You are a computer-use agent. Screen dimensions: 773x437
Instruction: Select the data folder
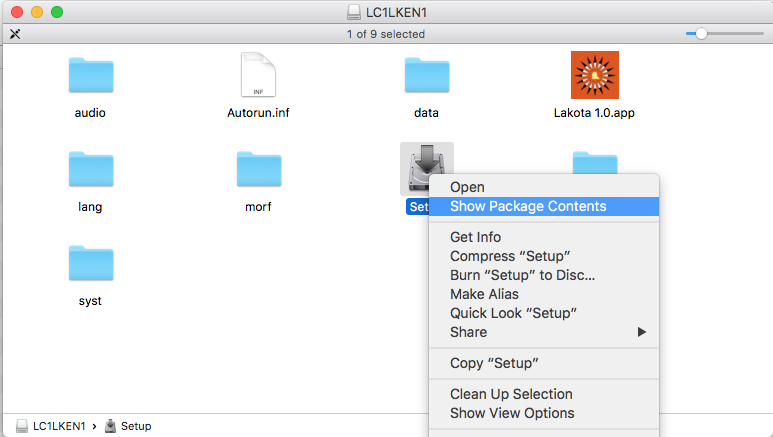pyautogui.click(x=427, y=75)
